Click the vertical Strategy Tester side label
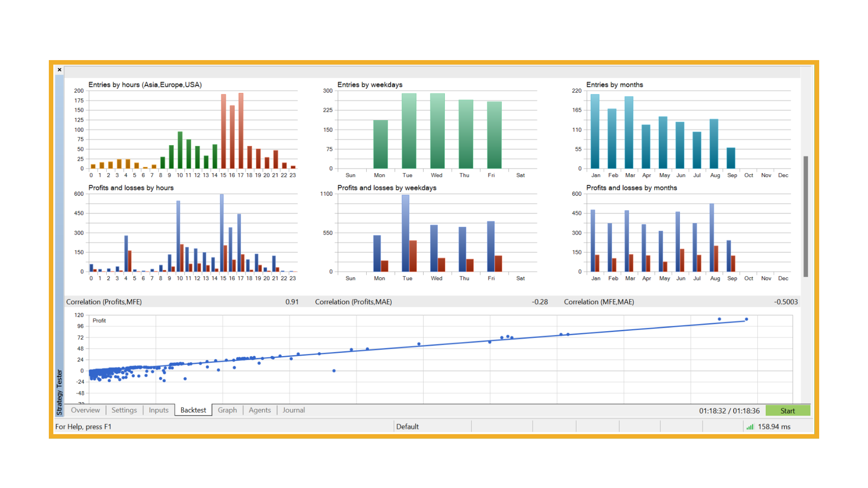 (59, 391)
